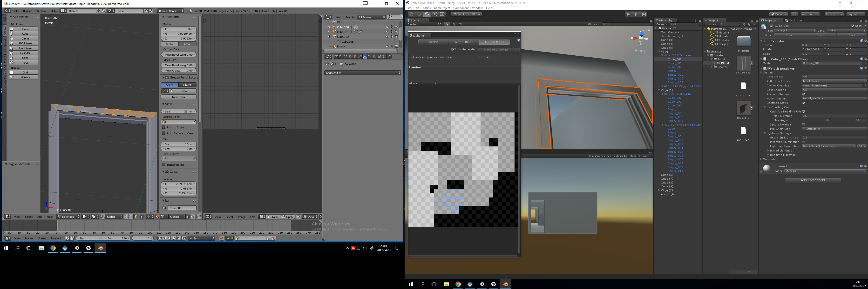Image resolution: width=868 pixels, height=289 pixels.
Task: Select Unity's Scale tool
Action: [435, 14]
